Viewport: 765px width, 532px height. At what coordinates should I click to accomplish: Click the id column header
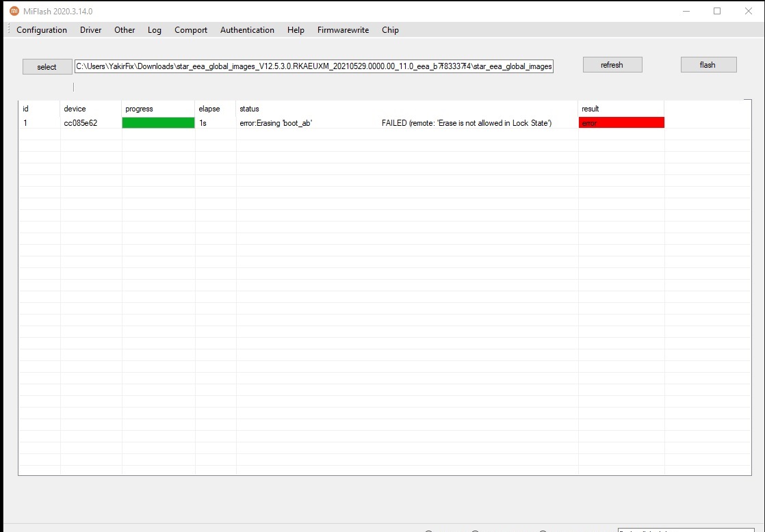pyautogui.click(x=40, y=109)
